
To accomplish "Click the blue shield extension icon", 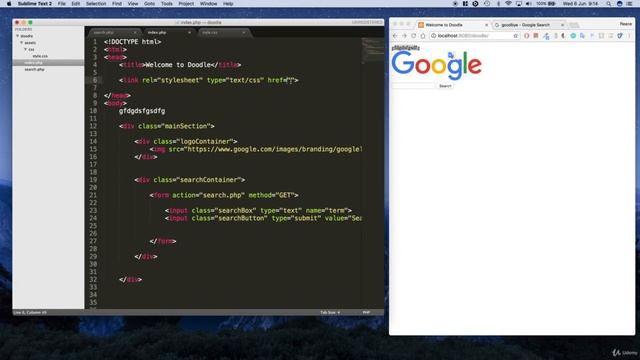I will tap(620, 36).
